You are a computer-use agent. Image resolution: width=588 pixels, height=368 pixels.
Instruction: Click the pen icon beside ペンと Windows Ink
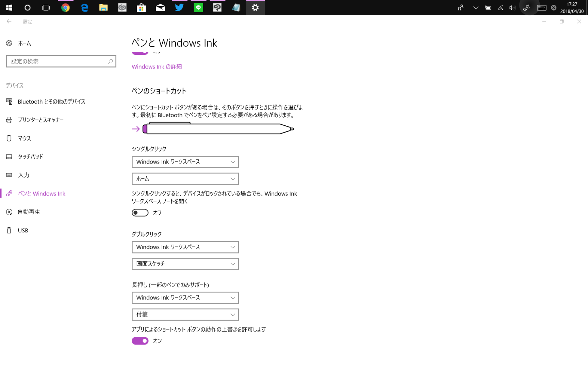pos(9,194)
